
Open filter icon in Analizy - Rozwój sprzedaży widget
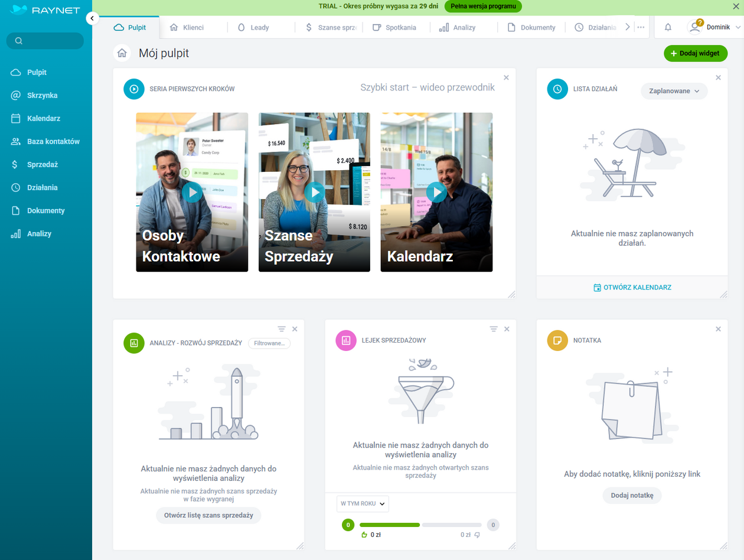point(282,329)
